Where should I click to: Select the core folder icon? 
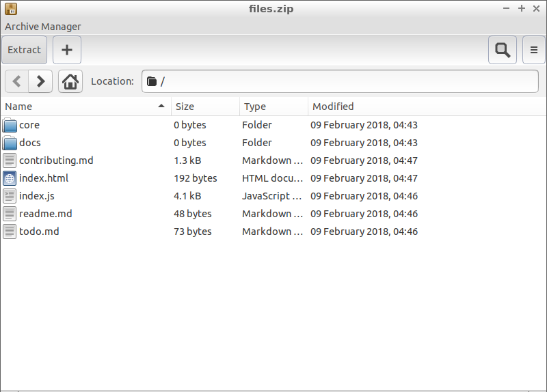point(10,125)
